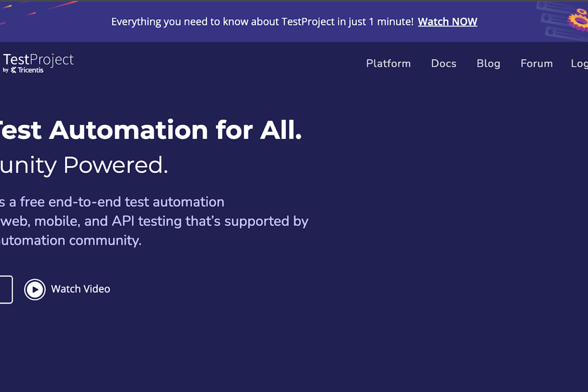Image resolution: width=588 pixels, height=392 pixels.
Task: Open the Platform menu
Action: pos(388,63)
